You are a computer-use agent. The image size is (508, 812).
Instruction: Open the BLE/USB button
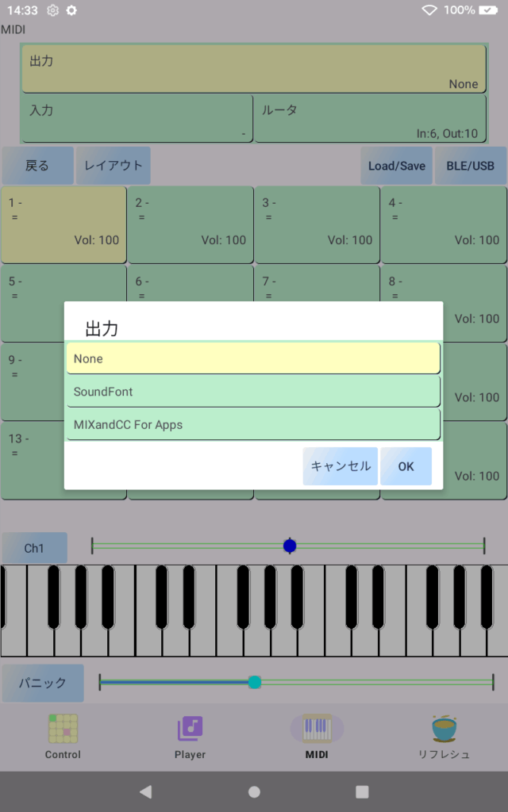pyautogui.click(x=470, y=166)
